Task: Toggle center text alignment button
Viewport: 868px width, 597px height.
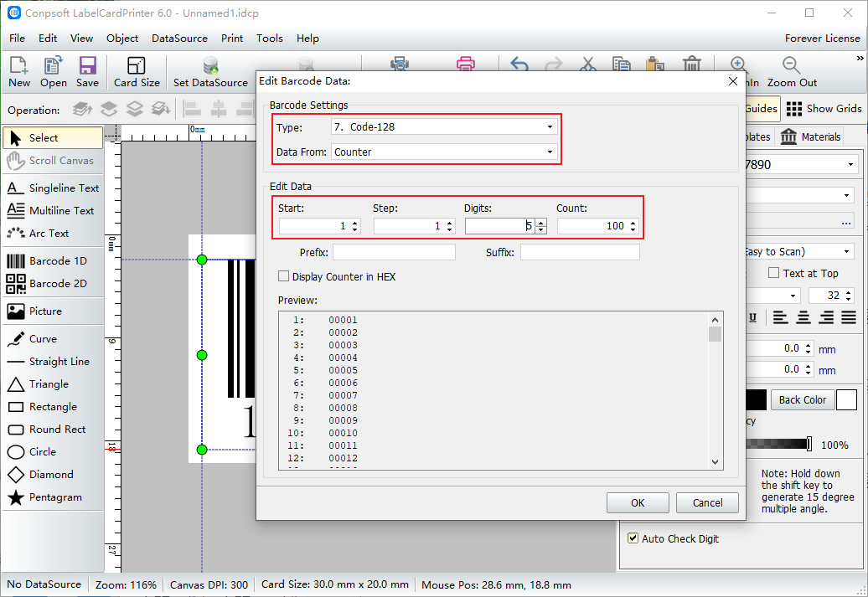Action: point(803,317)
